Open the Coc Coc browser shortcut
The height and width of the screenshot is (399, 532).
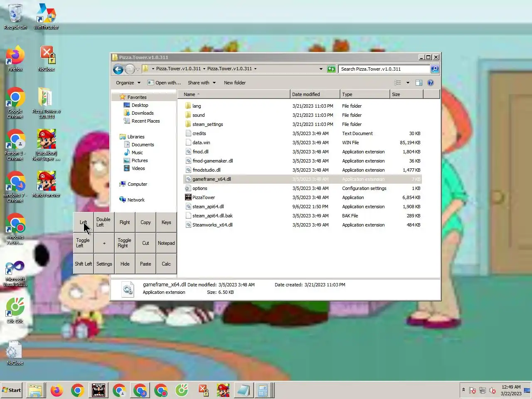15,310
